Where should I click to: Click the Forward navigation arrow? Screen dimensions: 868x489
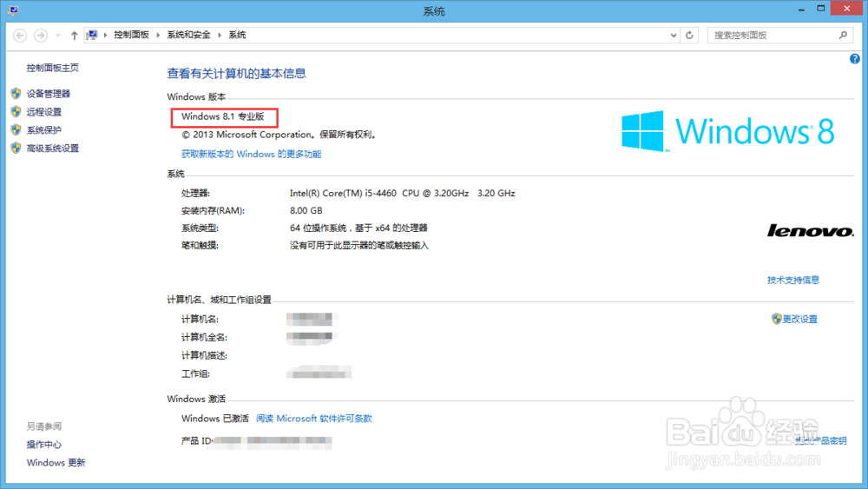[x=41, y=36]
